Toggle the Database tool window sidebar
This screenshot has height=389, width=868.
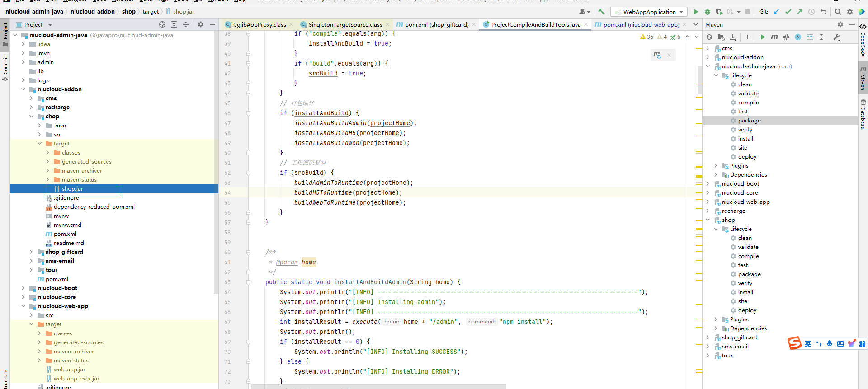tap(863, 114)
